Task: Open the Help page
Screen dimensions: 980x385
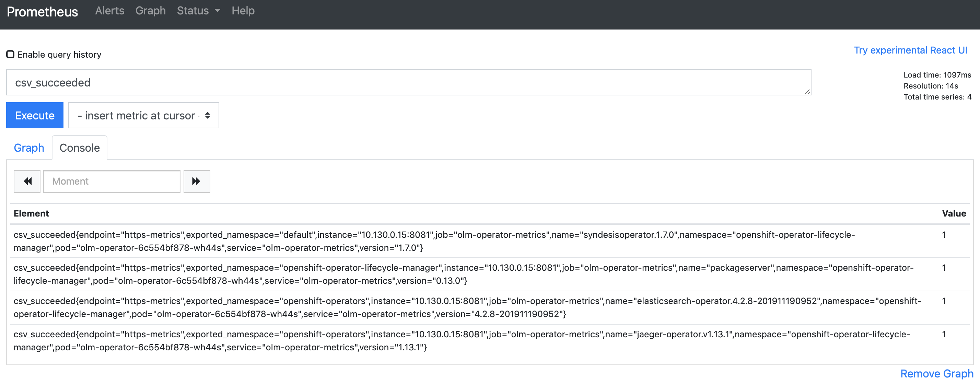Action: [x=243, y=11]
